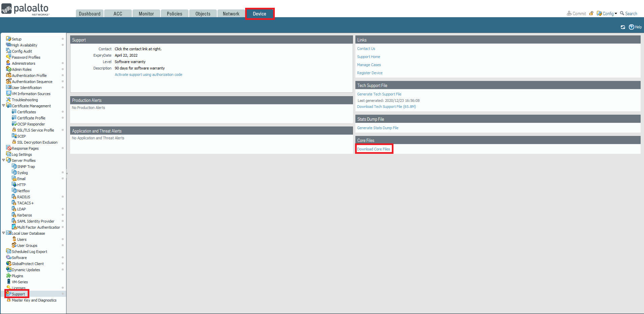Image resolution: width=644 pixels, height=314 pixels.
Task: Click the Manage Cases link
Action: click(x=369, y=65)
